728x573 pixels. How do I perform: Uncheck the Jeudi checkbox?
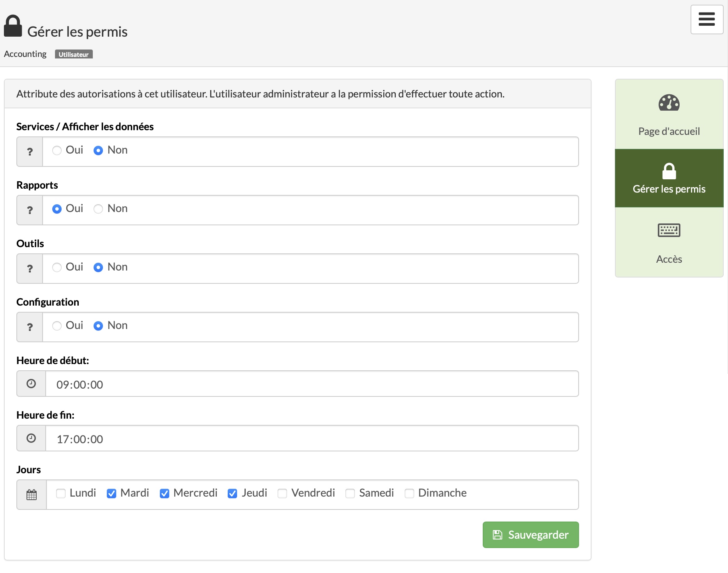click(x=232, y=493)
